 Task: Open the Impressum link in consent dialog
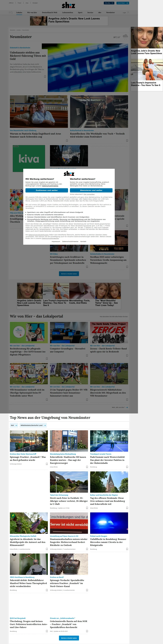[x=56, y=241]
